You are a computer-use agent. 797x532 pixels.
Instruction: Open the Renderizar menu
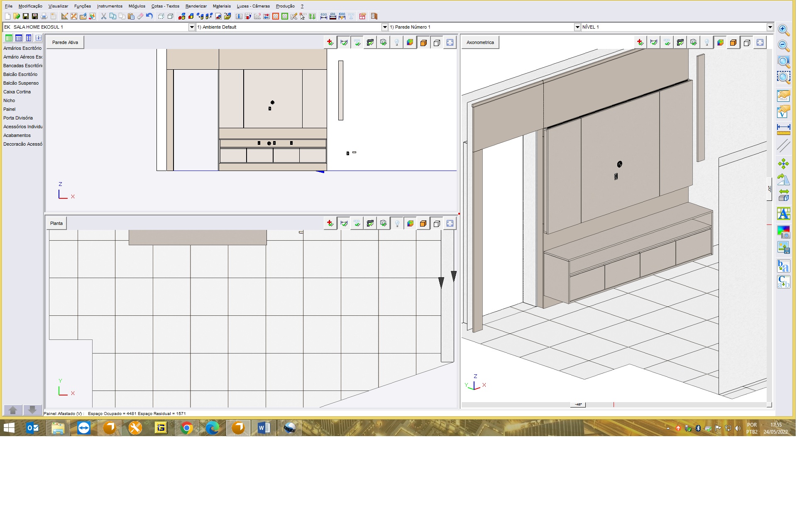(196, 6)
